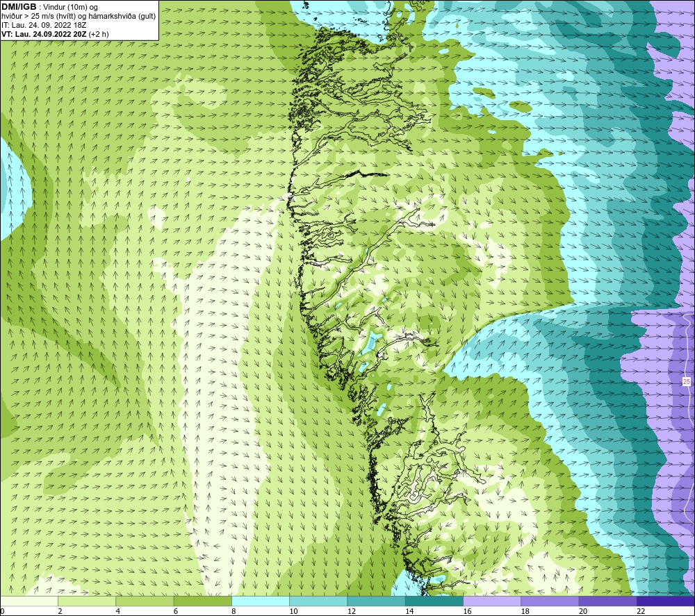Click the legend scale label "2"
The height and width of the screenshot is (616, 695).
click(x=60, y=611)
